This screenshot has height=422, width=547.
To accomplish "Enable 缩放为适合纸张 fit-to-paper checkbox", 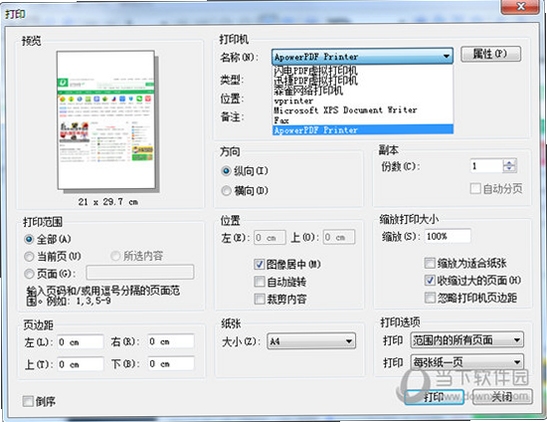I will [x=430, y=263].
